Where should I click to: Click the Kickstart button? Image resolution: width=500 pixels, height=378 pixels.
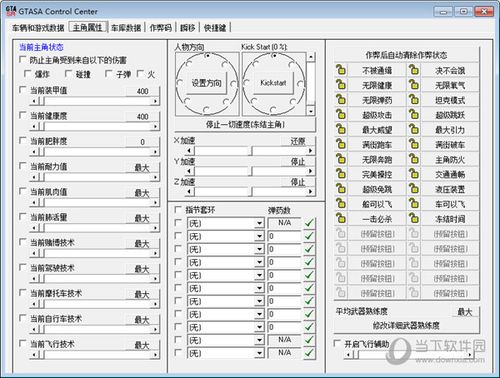coord(273,83)
